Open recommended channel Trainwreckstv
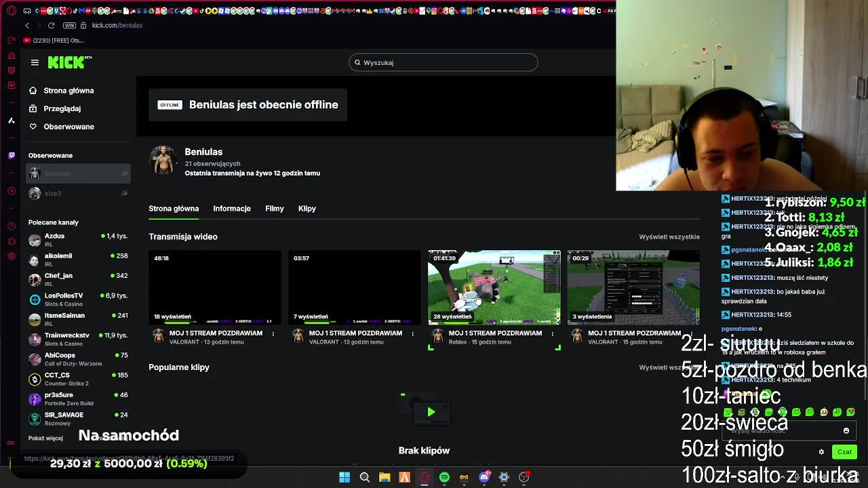 tap(78, 339)
